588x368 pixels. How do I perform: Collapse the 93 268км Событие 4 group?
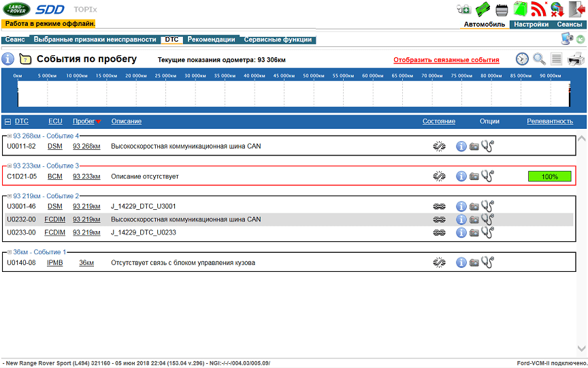point(10,136)
